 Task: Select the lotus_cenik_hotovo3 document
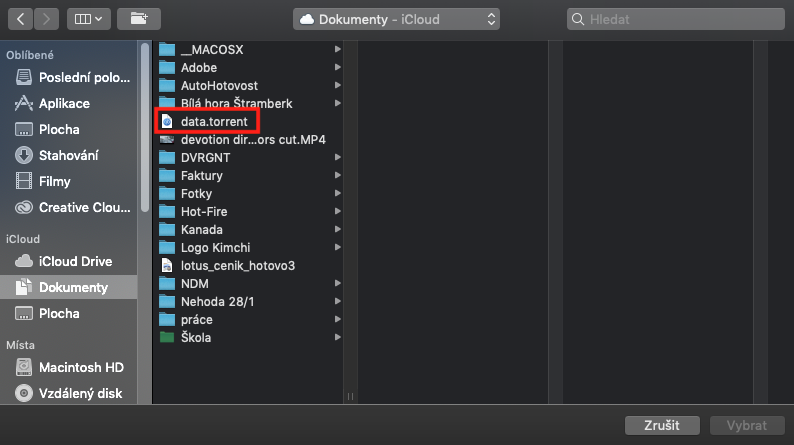pos(237,266)
